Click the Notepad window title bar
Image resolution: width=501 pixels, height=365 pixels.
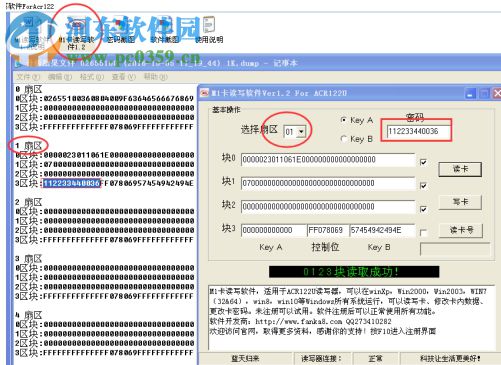click(x=257, y=63)
